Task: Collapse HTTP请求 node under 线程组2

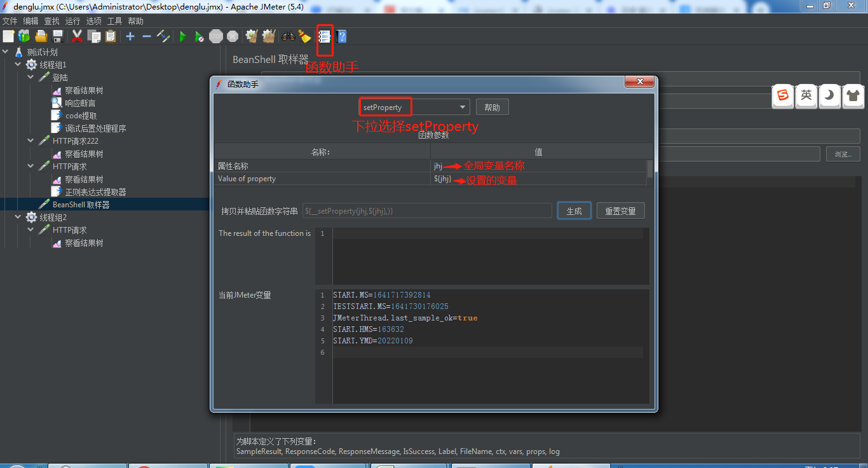Action: (31, 230)
